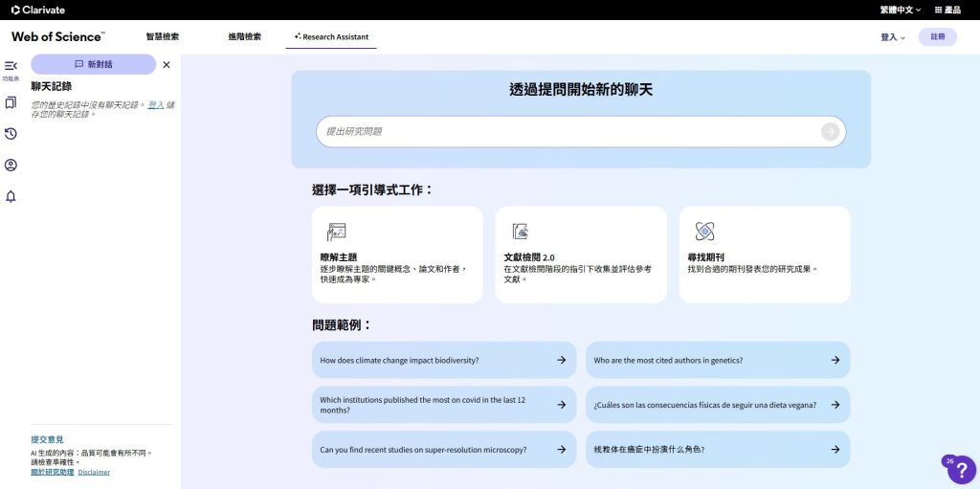Select the 尋找期刊 guided task card

click(764, 255)
